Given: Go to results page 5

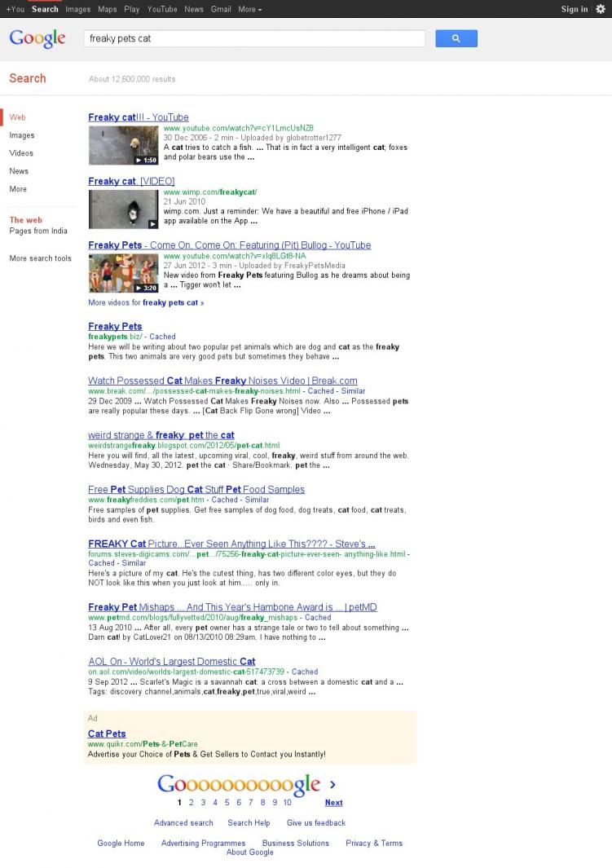Looking at the screenshot, I should click(x=227, y=803).
